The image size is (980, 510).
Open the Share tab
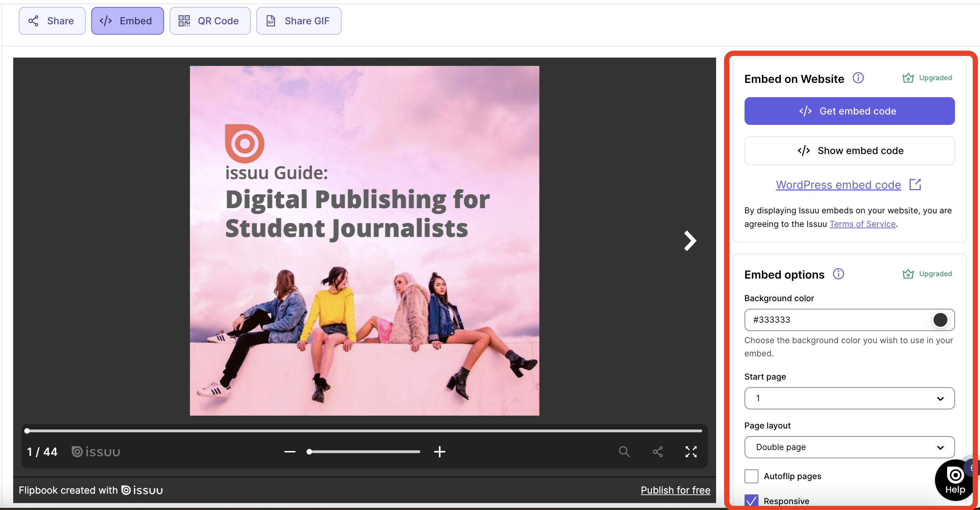point(52,21)
